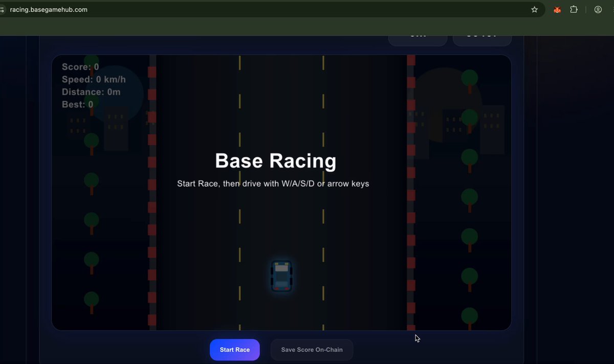Click the "Distance: 0m" readout
This screenshot has width=614, height=364.
click(x=91, y=92)
